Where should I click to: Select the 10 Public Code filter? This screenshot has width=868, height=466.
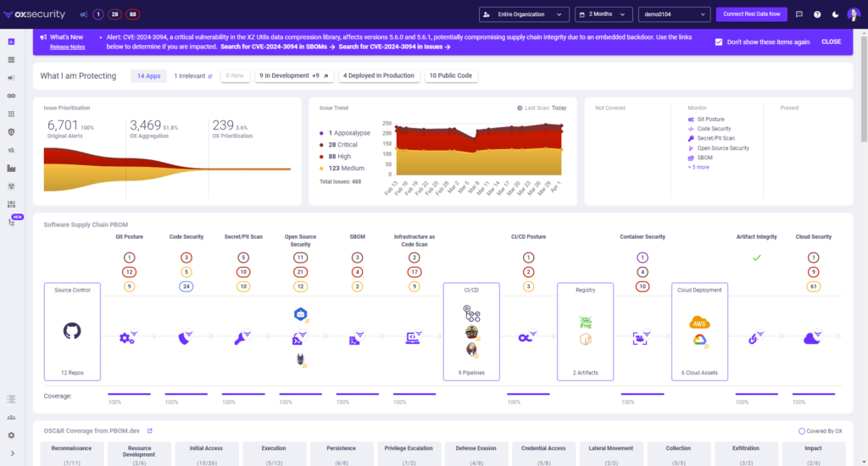click(451, 75)
